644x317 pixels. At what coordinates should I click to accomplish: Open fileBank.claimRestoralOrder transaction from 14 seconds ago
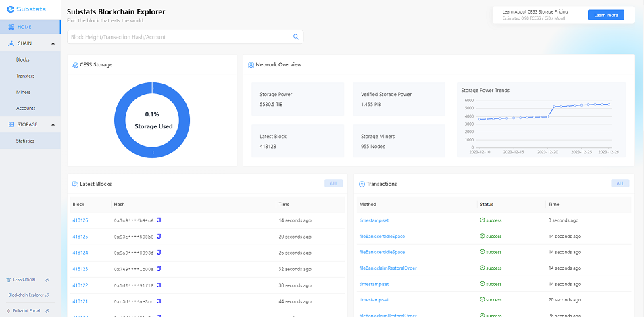point(388,268)
